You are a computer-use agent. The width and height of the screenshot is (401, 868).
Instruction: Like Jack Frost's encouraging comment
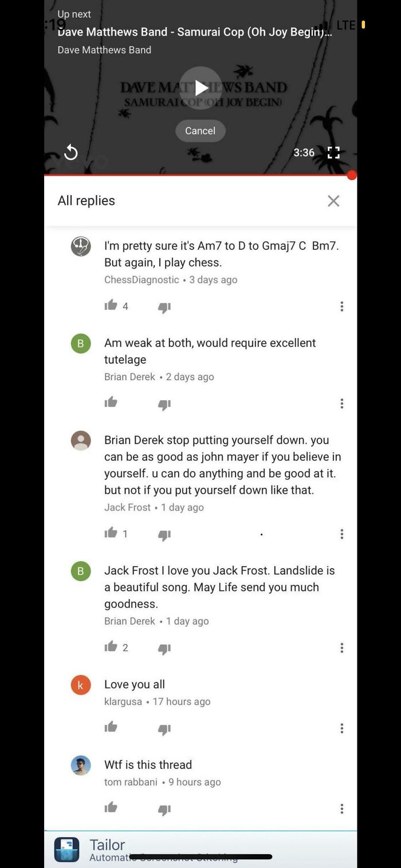pos(111,533)
